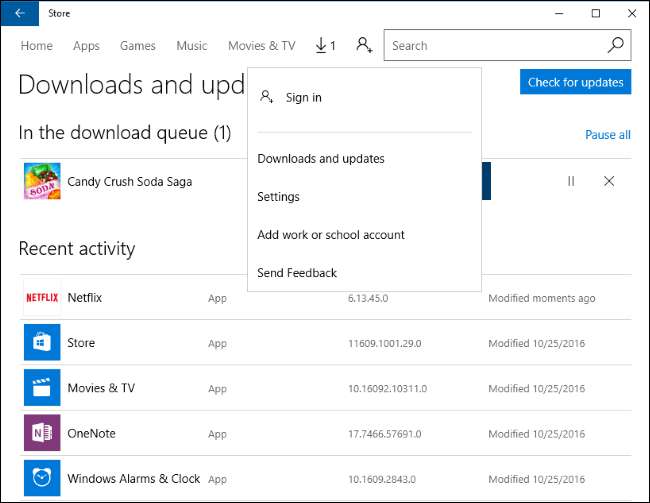Click the Netflix app icon

click(x=42, y=298)
